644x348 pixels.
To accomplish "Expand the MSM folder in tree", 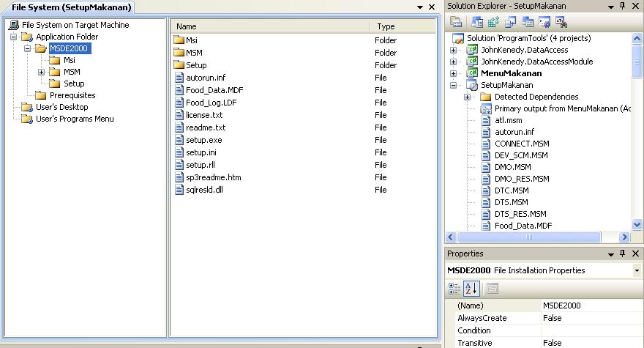I will [x=42, y=72].
